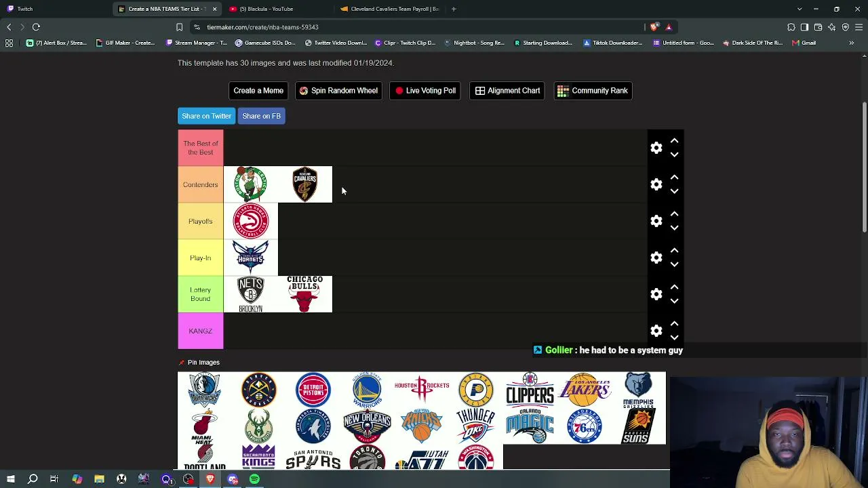Screen dimensions: 868x488
Task: Open settings gear for Play-In tier
Action: [x=656, y=258]
